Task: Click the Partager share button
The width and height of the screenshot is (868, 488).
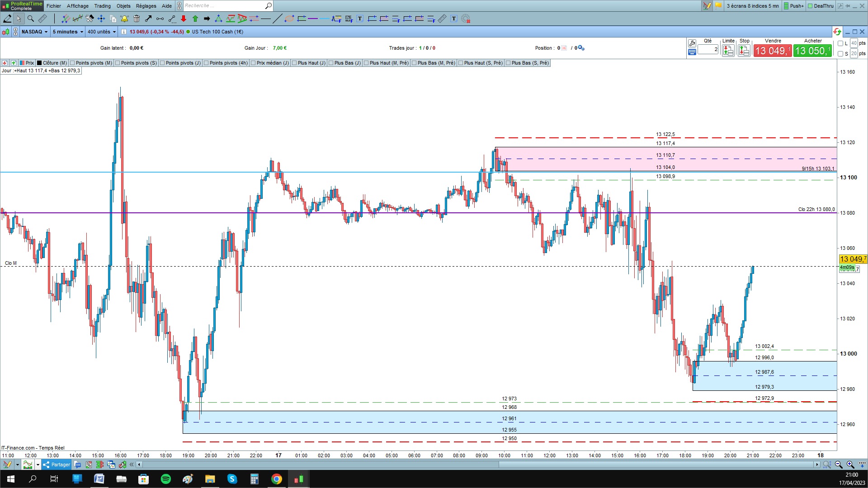Action: pyautogui.click(x=57, y=465)
